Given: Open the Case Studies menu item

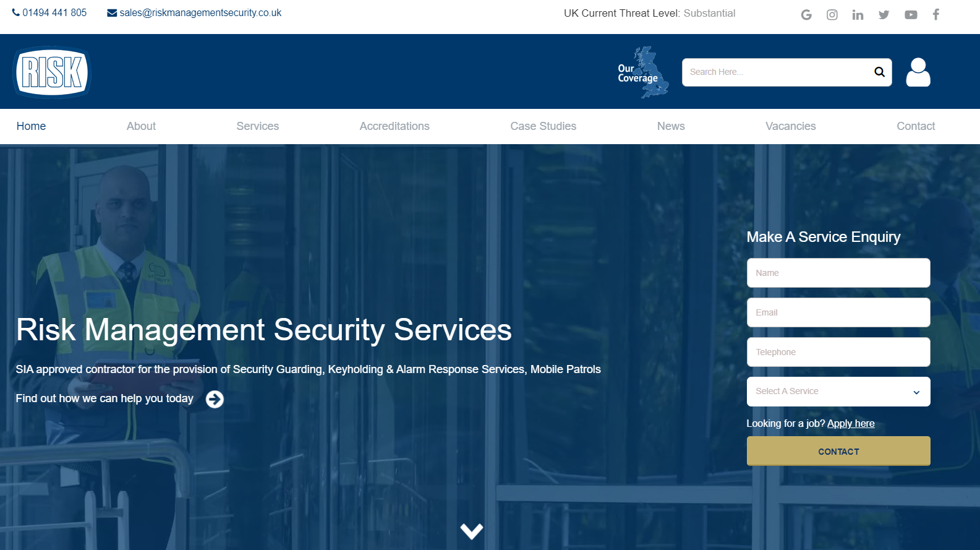Looking at the screenshot, I should point(543,126).
